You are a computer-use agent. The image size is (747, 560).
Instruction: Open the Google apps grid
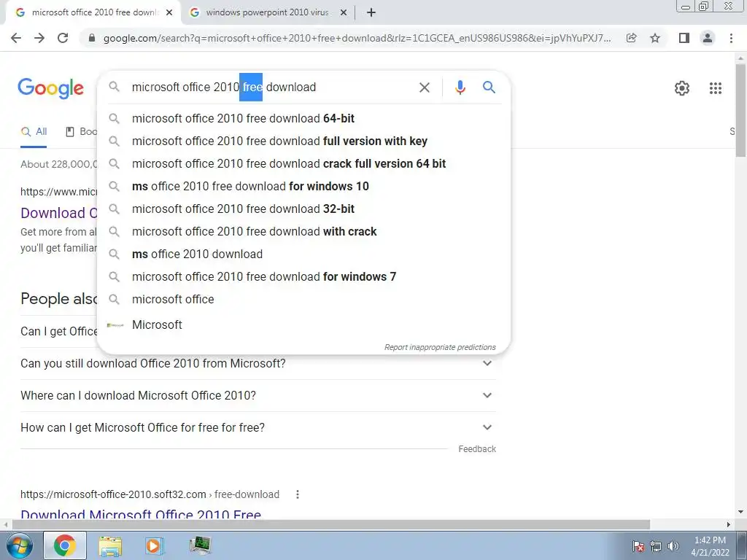click(x=715, y=88)
